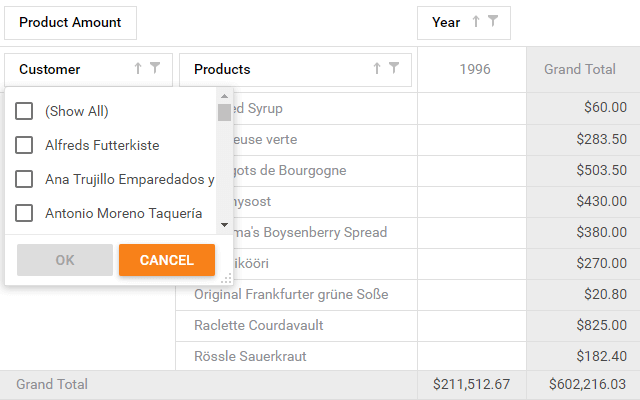
Task: Tick the Ana Trujillo Emparedados checkbox
Action: 24,179
